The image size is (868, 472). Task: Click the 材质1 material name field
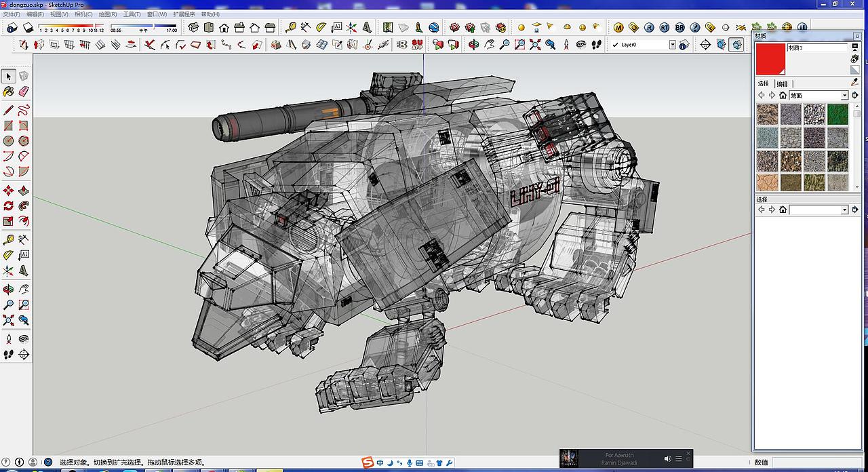tap(817, 48)
